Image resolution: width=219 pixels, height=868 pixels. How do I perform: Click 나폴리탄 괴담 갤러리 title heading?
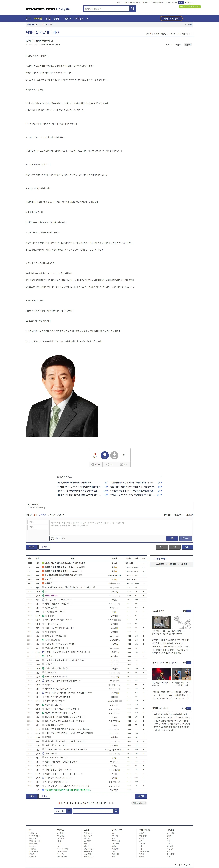pos(41,32)
